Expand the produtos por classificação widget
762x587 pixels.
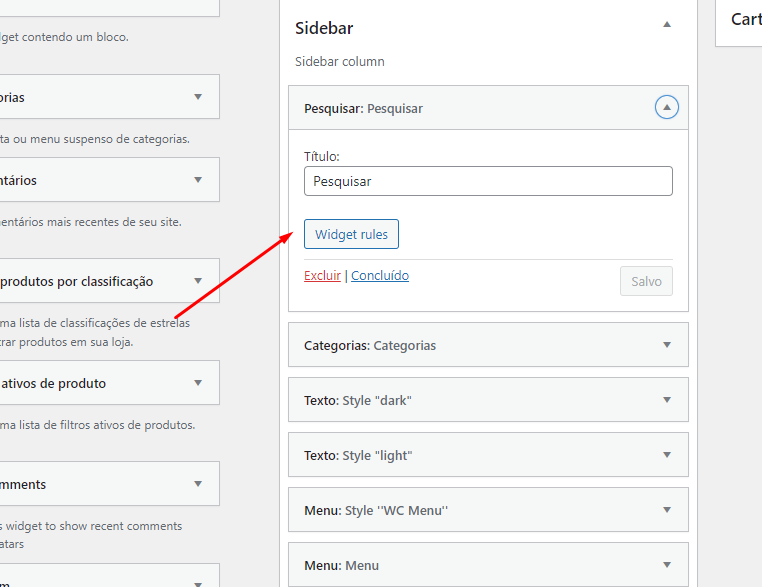(x=198, y=281)
